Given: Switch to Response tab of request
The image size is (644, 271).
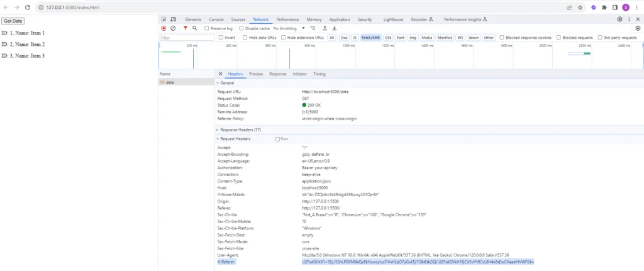Looking at the screenshot, I should 277,74.
